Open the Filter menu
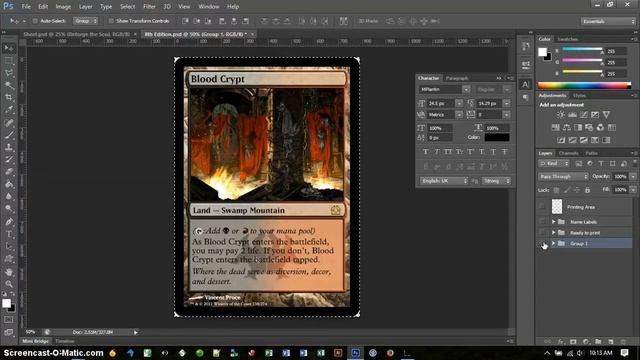640x360 pixels. click(x=149, y=7)
